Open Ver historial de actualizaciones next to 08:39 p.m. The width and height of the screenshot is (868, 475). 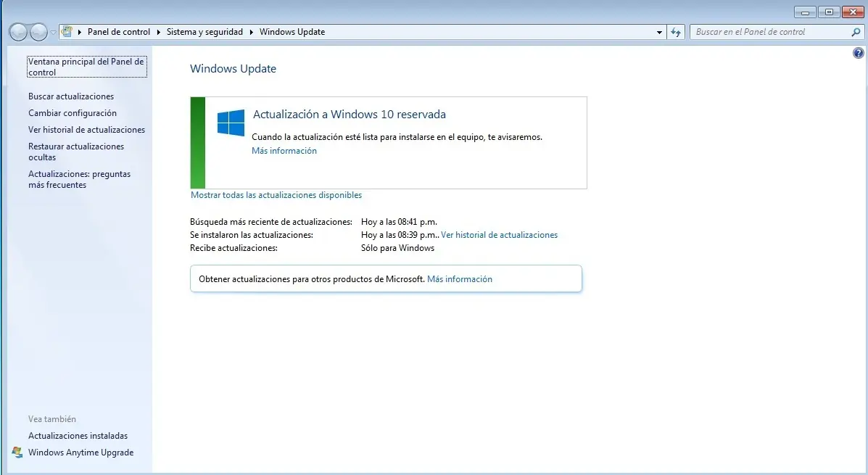[500, 235]
